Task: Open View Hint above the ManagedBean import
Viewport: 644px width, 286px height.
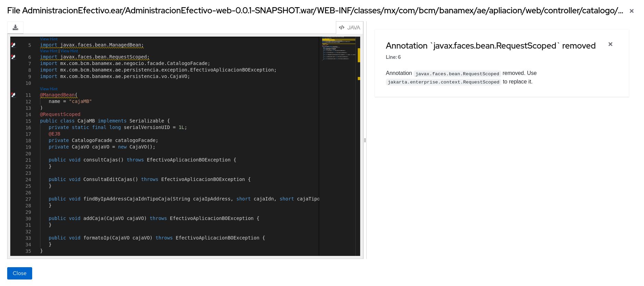Action: coord(49,39)
